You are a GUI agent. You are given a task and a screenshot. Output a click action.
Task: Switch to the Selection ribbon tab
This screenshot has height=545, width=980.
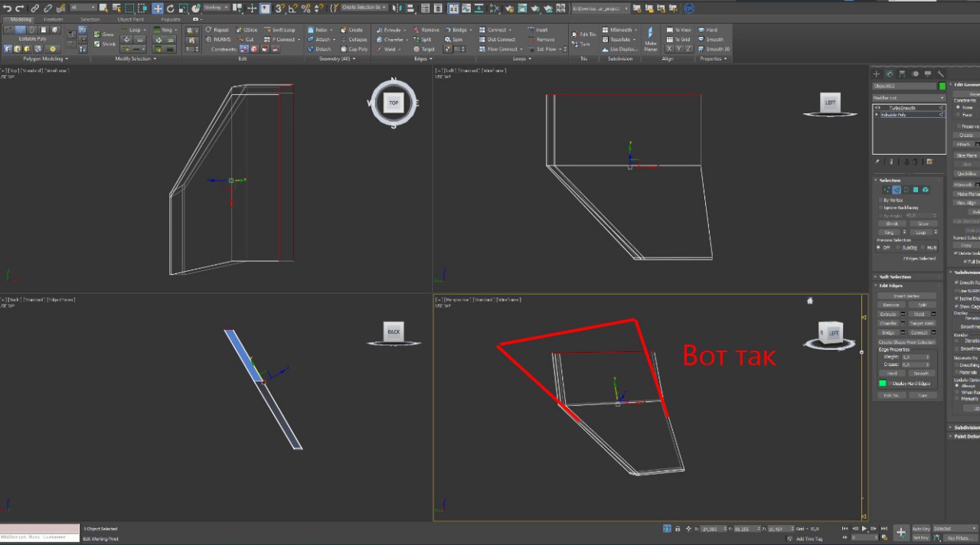(90, 19)
